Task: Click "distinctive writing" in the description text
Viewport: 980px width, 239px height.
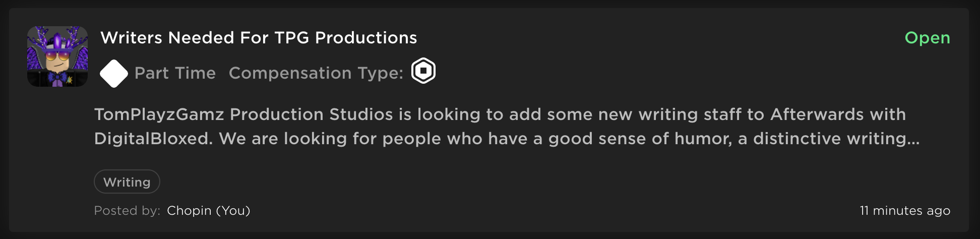Action: (x=830, y=139)
